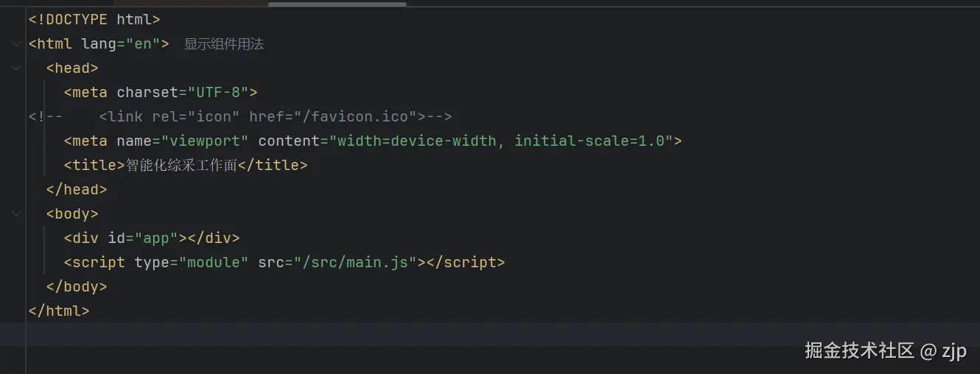Click the horizontal scrollbar thumb at top
The image size is (980, 374).
[337, 4]
